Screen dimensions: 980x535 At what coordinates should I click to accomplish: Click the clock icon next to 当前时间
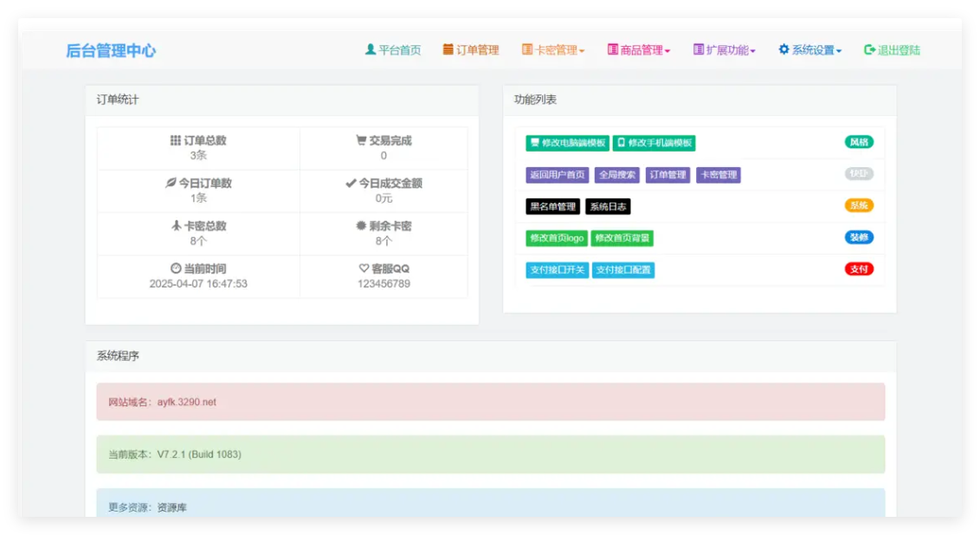(176, 268)
